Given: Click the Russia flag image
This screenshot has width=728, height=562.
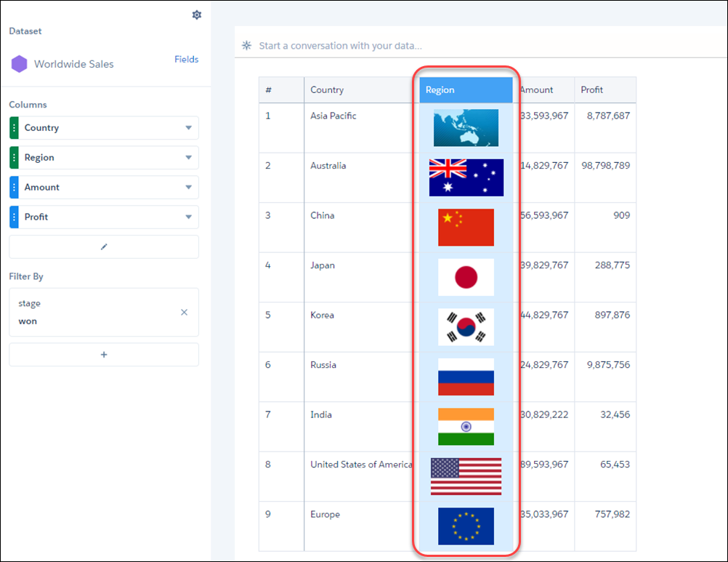Looking at the screenshot, I should coord(466,377).
